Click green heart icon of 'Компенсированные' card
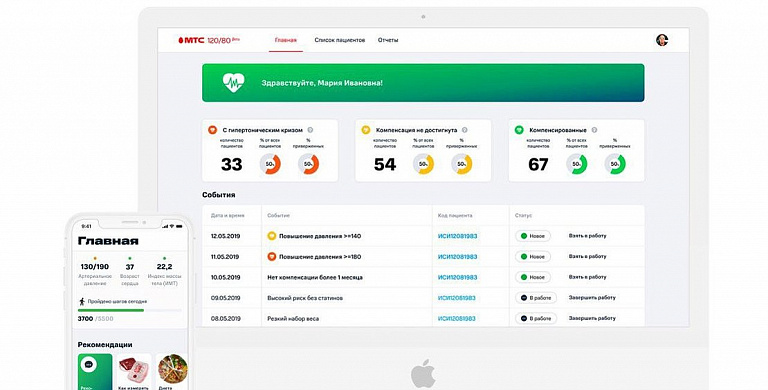 point(519,130)
